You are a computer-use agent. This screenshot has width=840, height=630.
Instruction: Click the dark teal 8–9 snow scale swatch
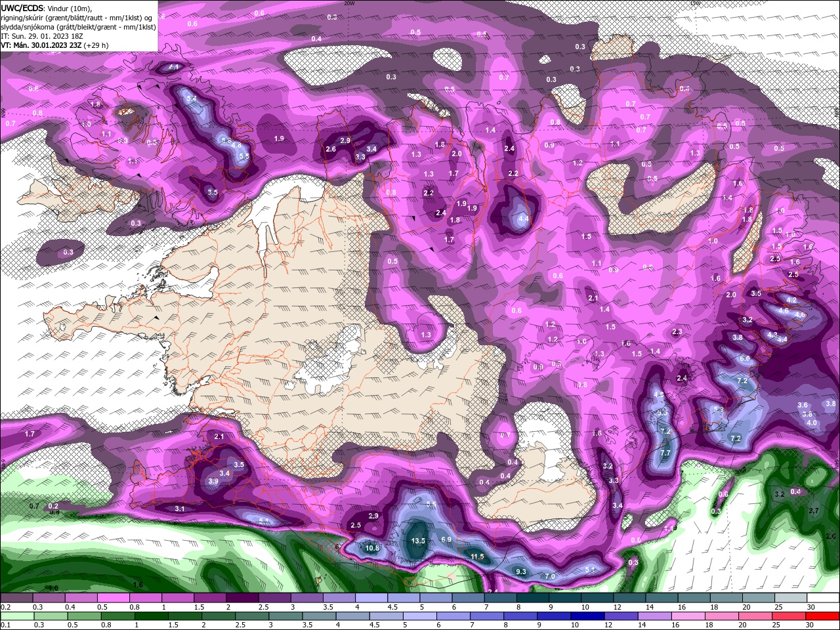[533, 598]
